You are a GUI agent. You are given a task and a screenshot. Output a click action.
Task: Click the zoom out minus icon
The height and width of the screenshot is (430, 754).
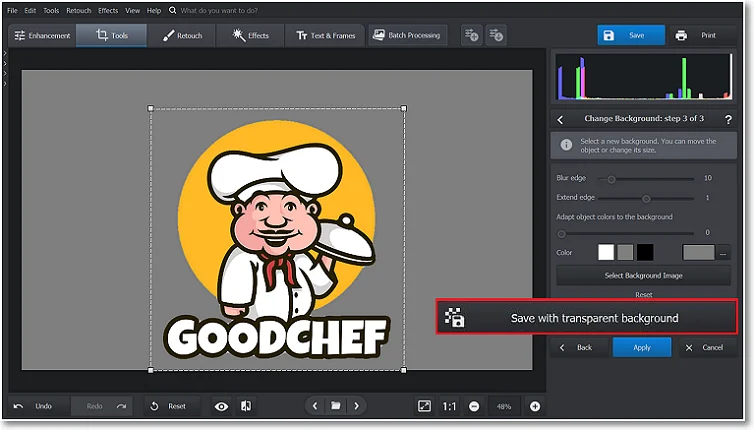coord(474,406)
